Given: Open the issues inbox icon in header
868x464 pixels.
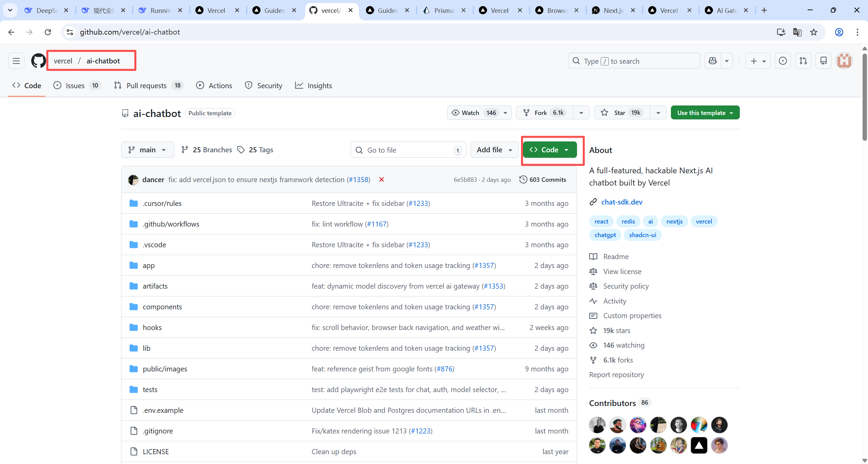Looking at the screenshot, I should pos(783,61).
